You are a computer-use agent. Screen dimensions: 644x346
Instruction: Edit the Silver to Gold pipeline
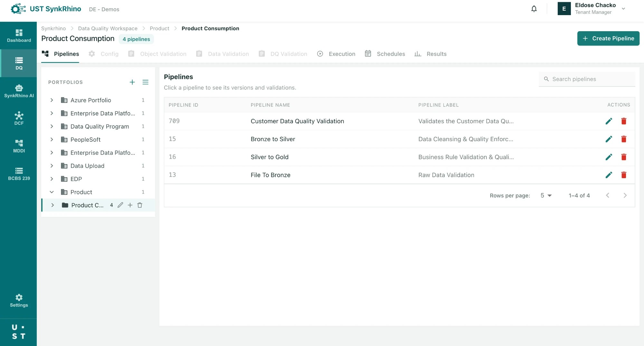609,157
